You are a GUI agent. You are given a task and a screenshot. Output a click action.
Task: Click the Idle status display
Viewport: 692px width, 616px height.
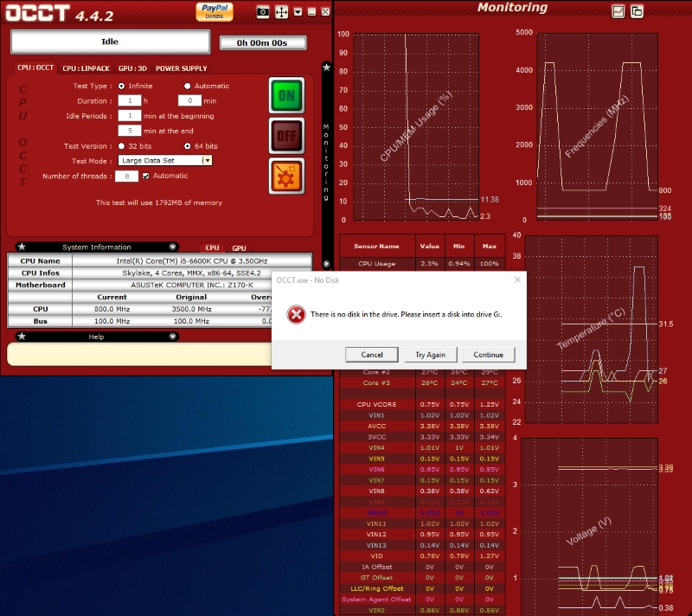(x=110, y=42)
